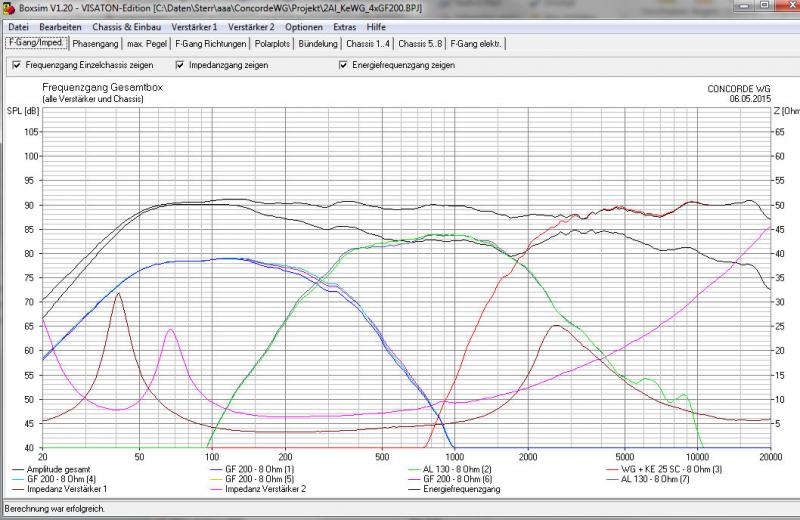Open the Optionen menu
This screenshot has height=520, width=800.
pos(304,27)
